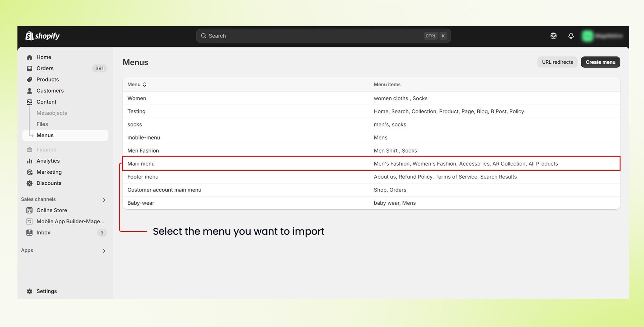Image resolution: width=644 pixels, height=327 pixels.
Task: Toggle sort order on the Menu column
Action: [145, 84]
